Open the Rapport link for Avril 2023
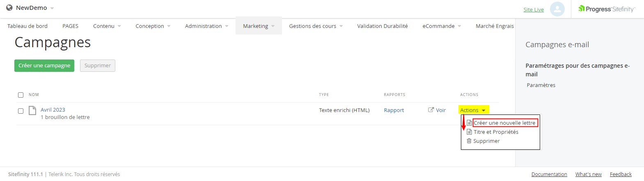The height and width of the screenshot is (181, 644). click(x=394, y=110)
